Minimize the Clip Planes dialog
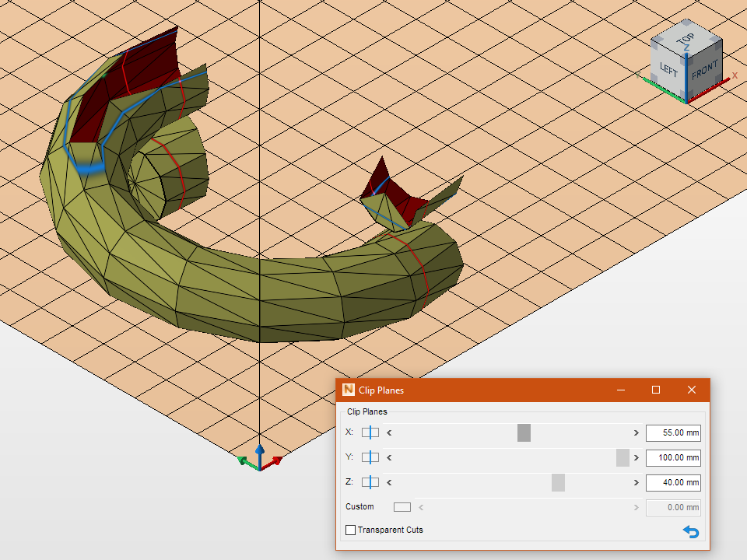 (621, 390)
